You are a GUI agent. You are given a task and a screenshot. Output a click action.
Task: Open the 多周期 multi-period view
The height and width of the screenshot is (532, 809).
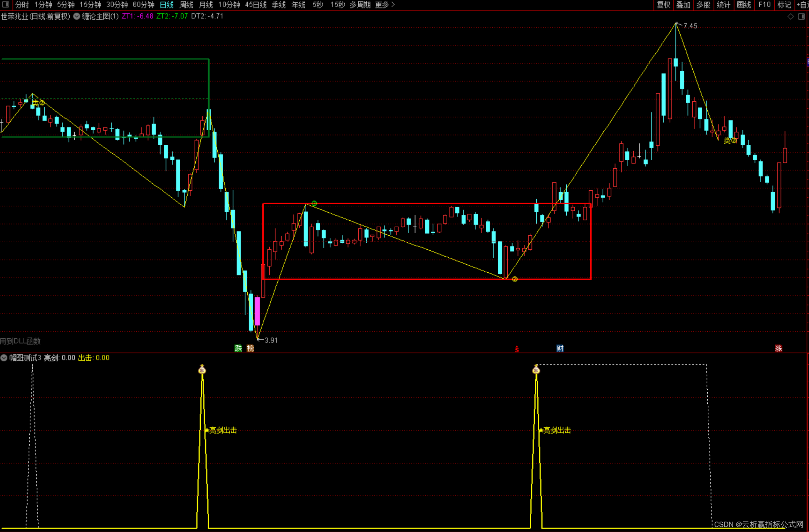click(360, 5)
